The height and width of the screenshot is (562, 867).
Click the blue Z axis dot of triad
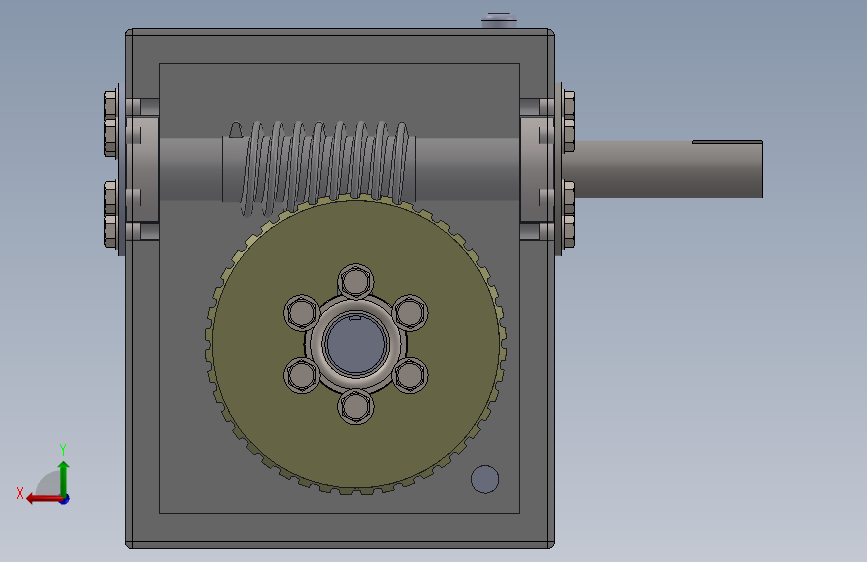65,499
